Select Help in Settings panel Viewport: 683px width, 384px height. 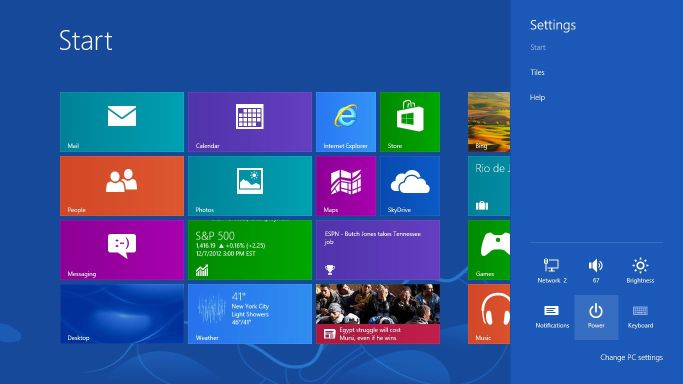[538, 98]
